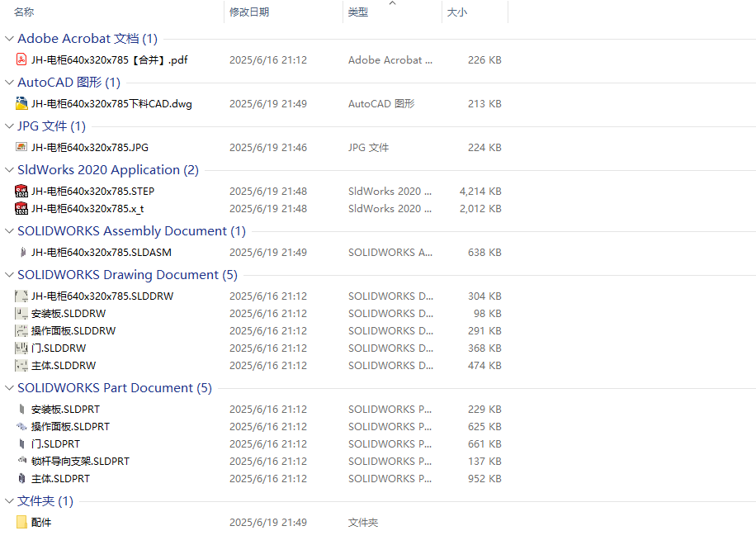The image size is (756, 545).
Task: Click the 638 KB size value
Action: (484, 252)
